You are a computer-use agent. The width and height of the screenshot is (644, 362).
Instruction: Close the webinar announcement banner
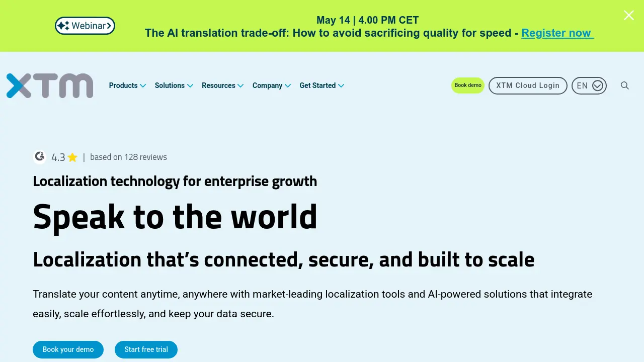pos(629,15)
